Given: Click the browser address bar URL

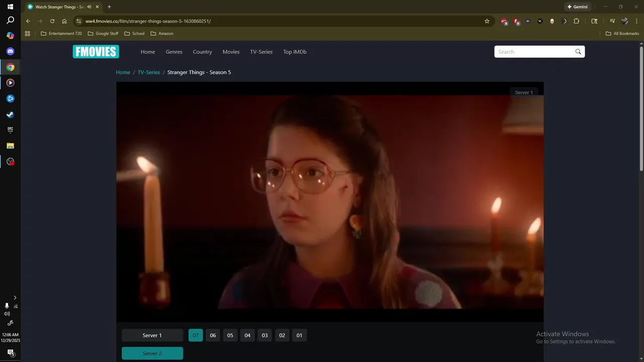Looking at the screenshot, I should [x=148, y=21].
